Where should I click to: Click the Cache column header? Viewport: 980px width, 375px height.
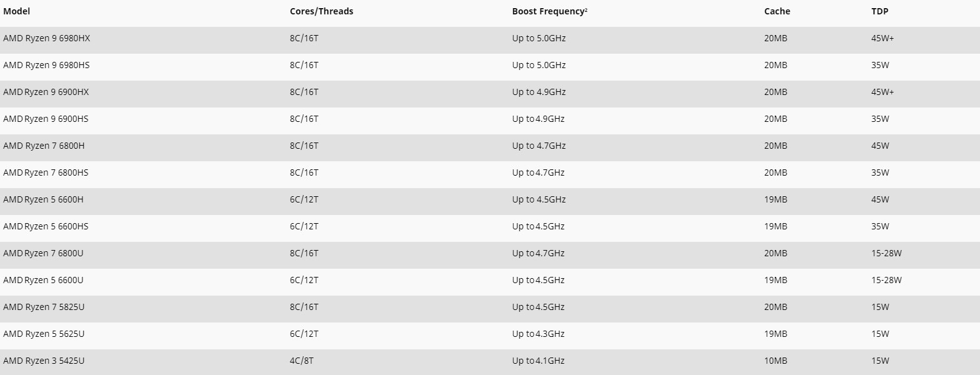(777, 11)
